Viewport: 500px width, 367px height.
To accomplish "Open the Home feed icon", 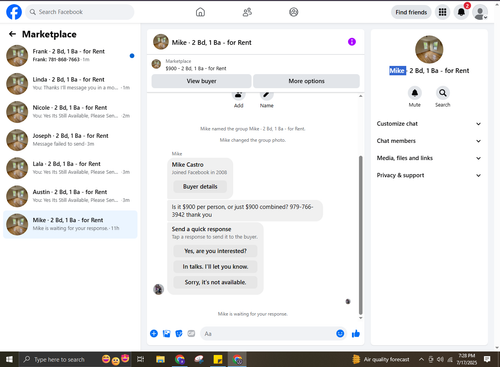I will pos(200,12).
